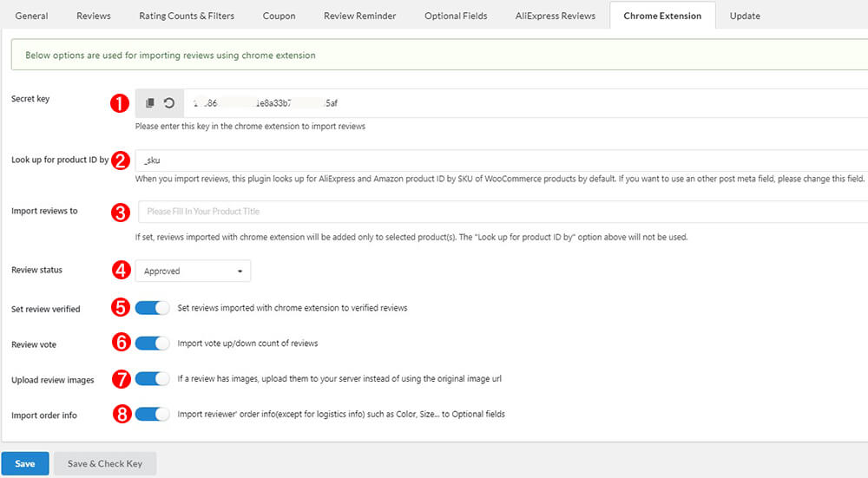
Task: Open the Reviews tab
Action: pyautogui.click(x=94, y=16)
